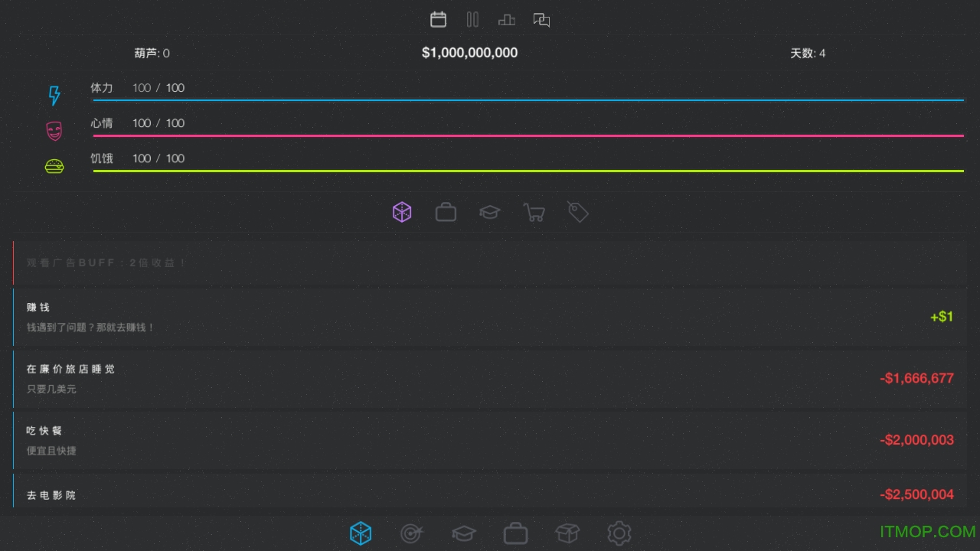This screenshot has width=980, height=551.
Task: Open the shopping cart category
Action: pos(534,212)
